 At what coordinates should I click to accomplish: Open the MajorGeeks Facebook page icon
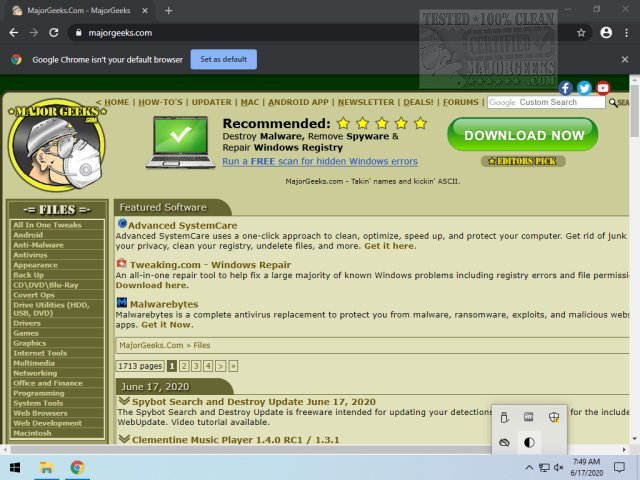pos(565,88)
